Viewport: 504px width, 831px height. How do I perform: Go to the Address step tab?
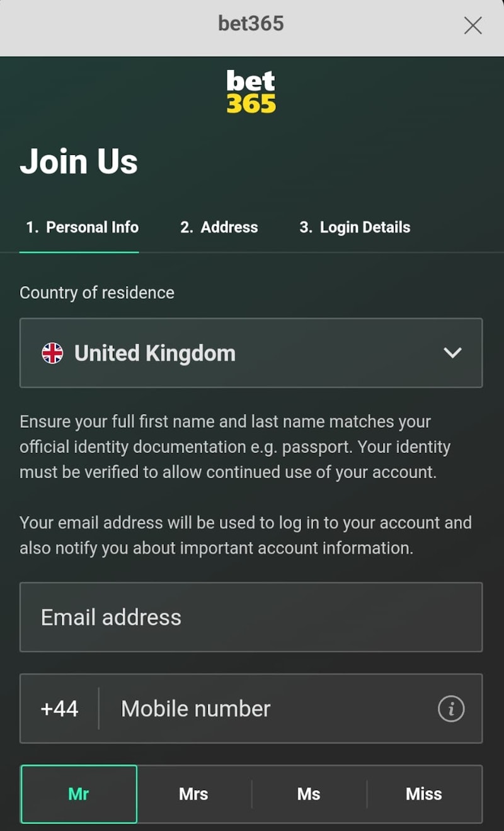click(x=219, y=227)
